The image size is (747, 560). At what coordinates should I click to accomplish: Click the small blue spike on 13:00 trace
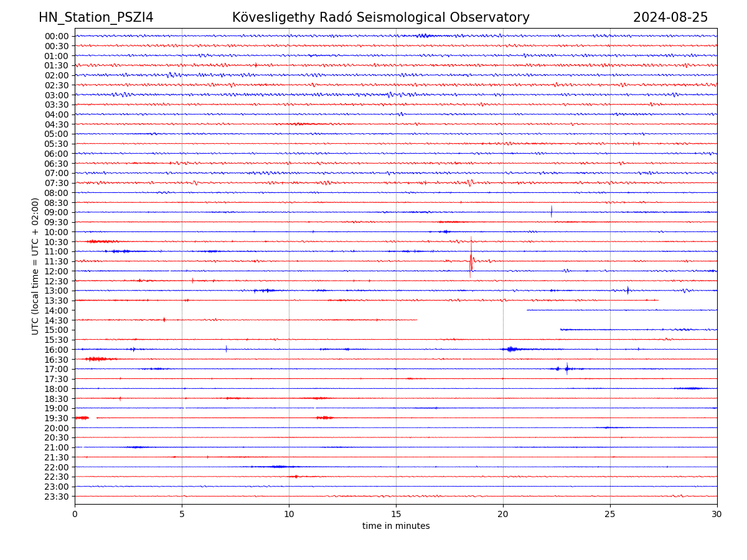coord(627,290)
